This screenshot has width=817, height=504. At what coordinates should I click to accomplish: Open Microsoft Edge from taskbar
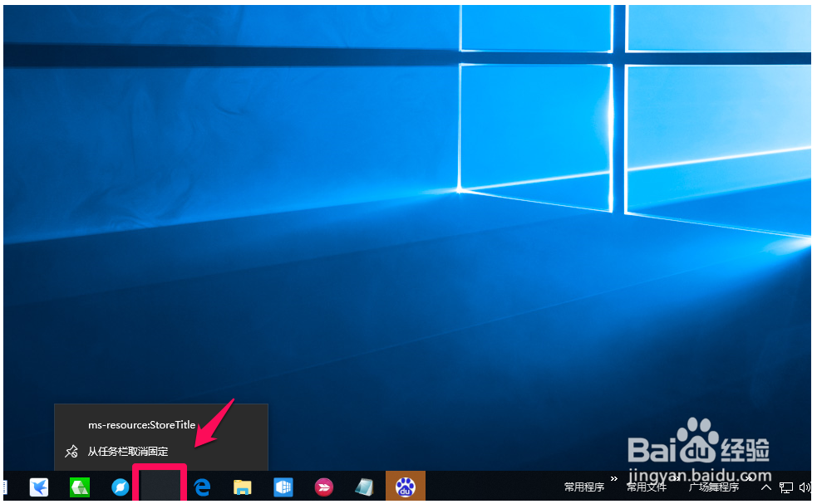[202, 487]
